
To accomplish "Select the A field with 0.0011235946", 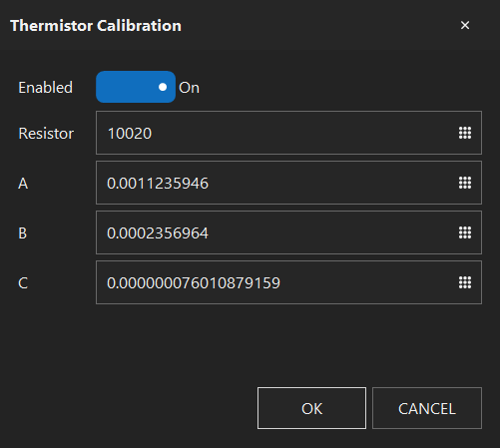I will coord(288,183).
